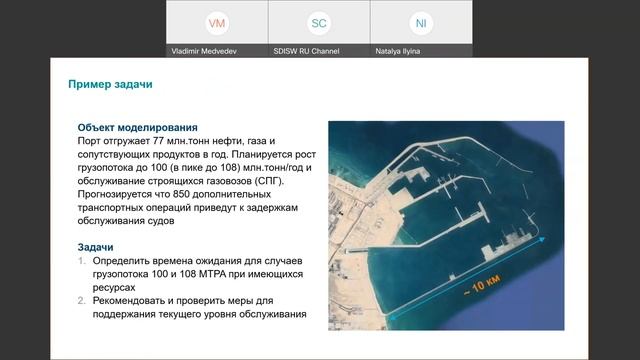Click the line "поддержания текущего уровня обслуживания"
Image resolution: width=640 pixels, height=360 pixels.
200,314
